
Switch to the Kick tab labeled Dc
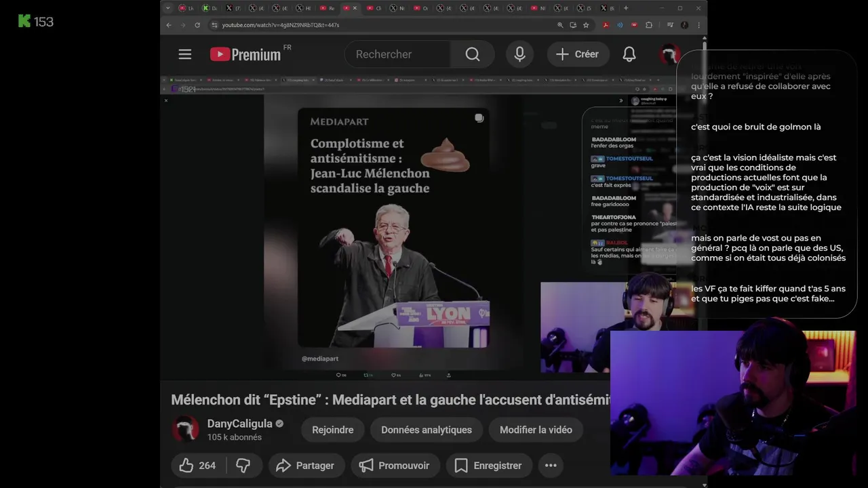211,8
